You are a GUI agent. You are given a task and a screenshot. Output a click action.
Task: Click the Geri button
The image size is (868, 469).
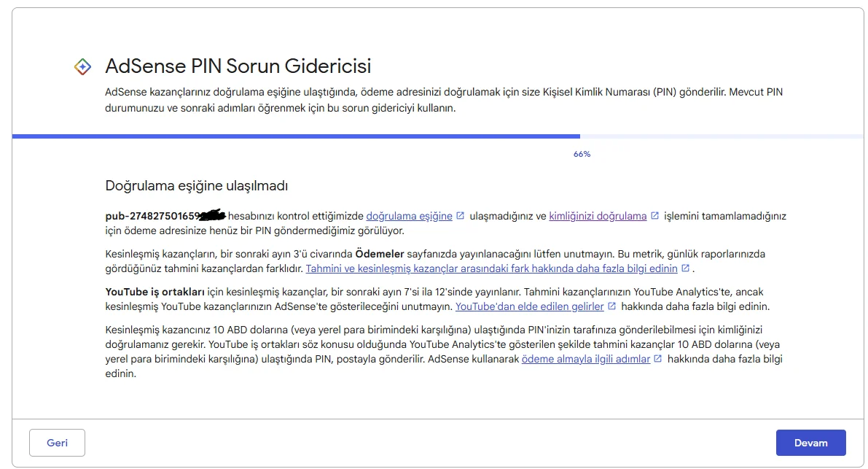tap(57, 443)
